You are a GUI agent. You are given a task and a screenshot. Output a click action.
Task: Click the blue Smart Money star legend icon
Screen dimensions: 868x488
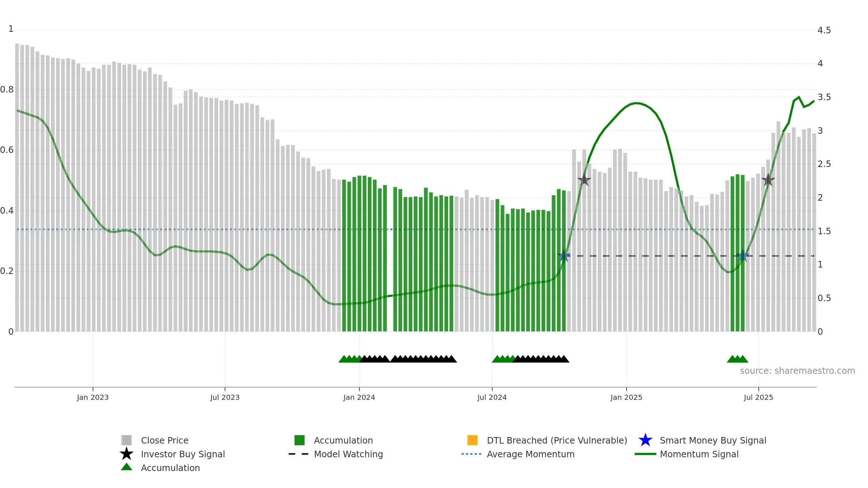[x=645, y=440]
